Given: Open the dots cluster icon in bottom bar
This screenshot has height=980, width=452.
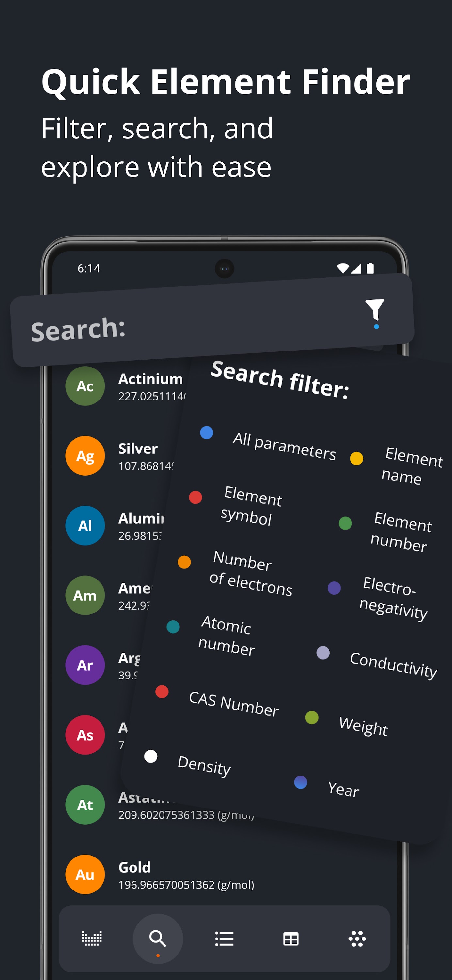Looking at the screenshot, I should [357, 939].
